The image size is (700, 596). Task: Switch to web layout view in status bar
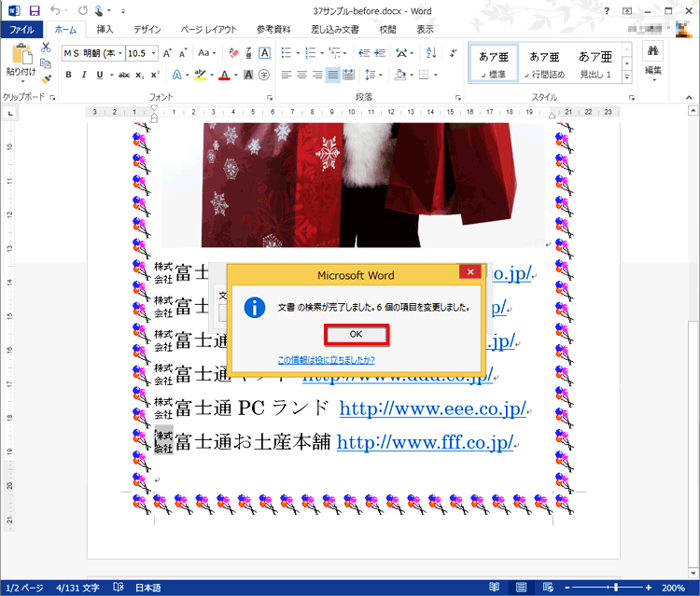548,588
